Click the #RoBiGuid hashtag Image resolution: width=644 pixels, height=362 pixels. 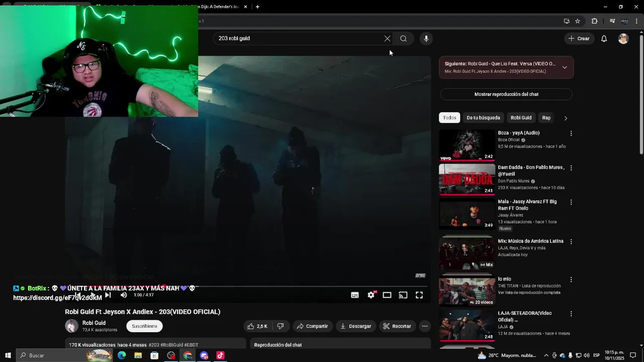coord(172,345)
